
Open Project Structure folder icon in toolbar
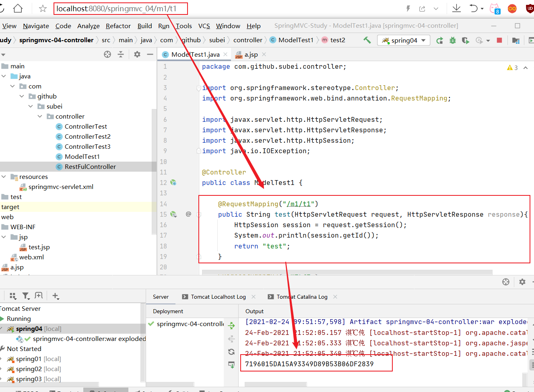[x=515, y=40]
